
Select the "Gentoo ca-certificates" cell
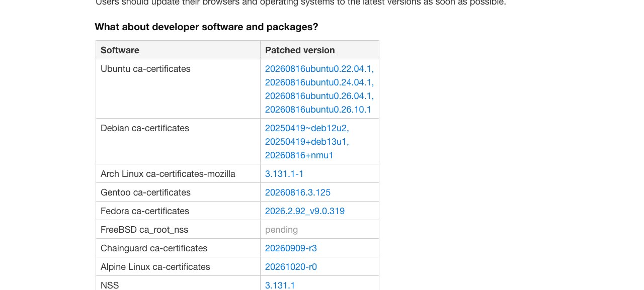[178, 192]
